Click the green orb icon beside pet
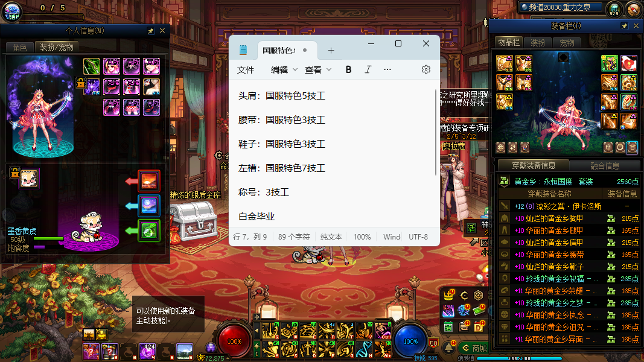 [x=148, y=230]
